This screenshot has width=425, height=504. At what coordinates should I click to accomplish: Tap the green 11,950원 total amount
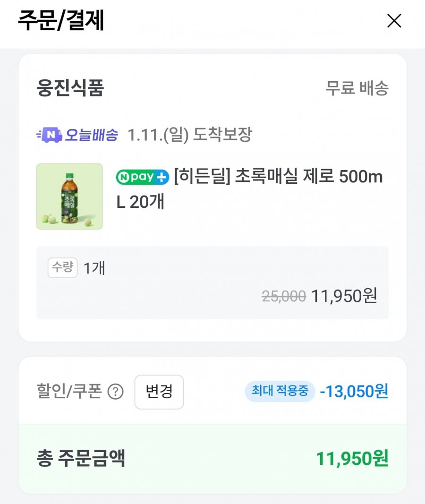pos(352,459)
